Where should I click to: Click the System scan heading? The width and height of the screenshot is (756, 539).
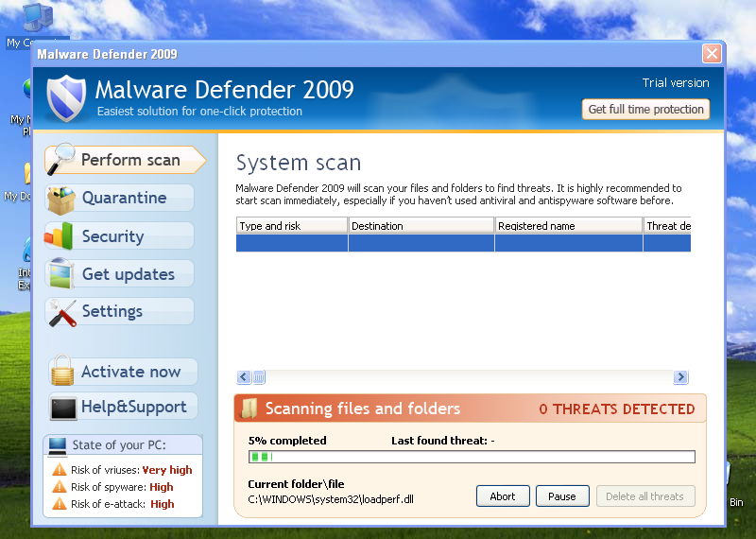299,163
